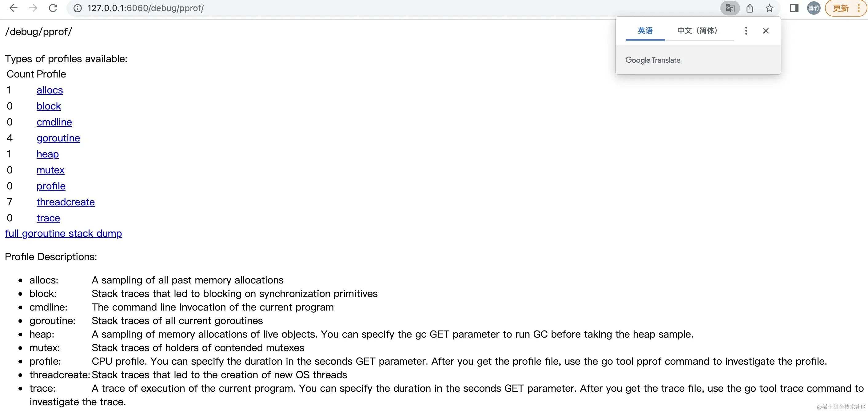Click the 更新 browser update button

click(x=840, y=8)
